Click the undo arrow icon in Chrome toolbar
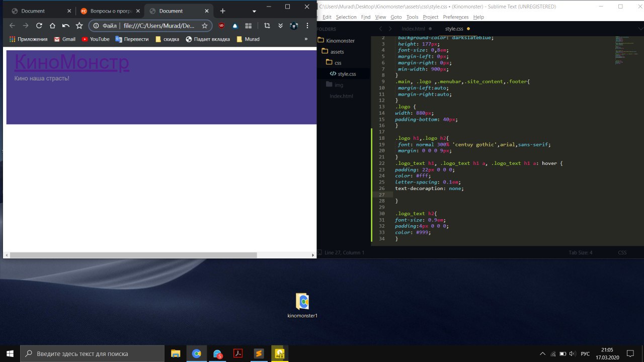This screenshot has height=362, width=644. click(x=65, y=26)
